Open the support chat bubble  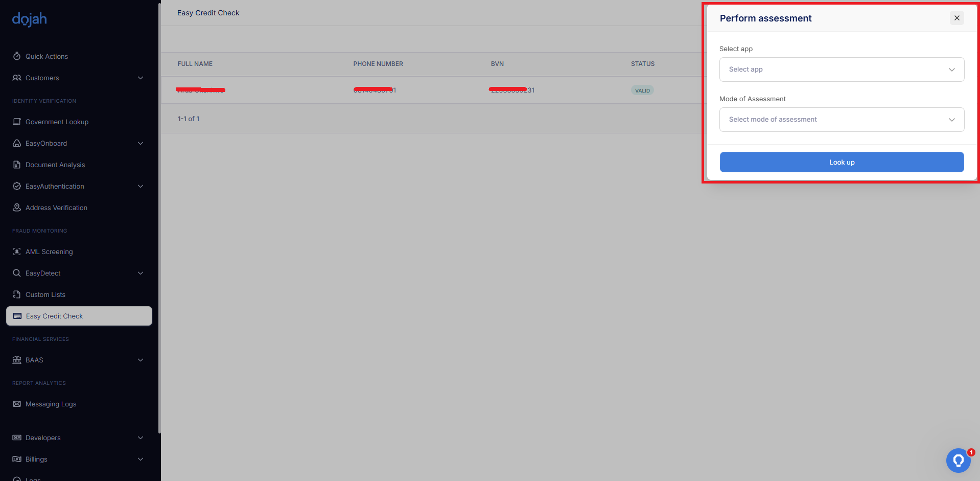(x=958, y=461)
